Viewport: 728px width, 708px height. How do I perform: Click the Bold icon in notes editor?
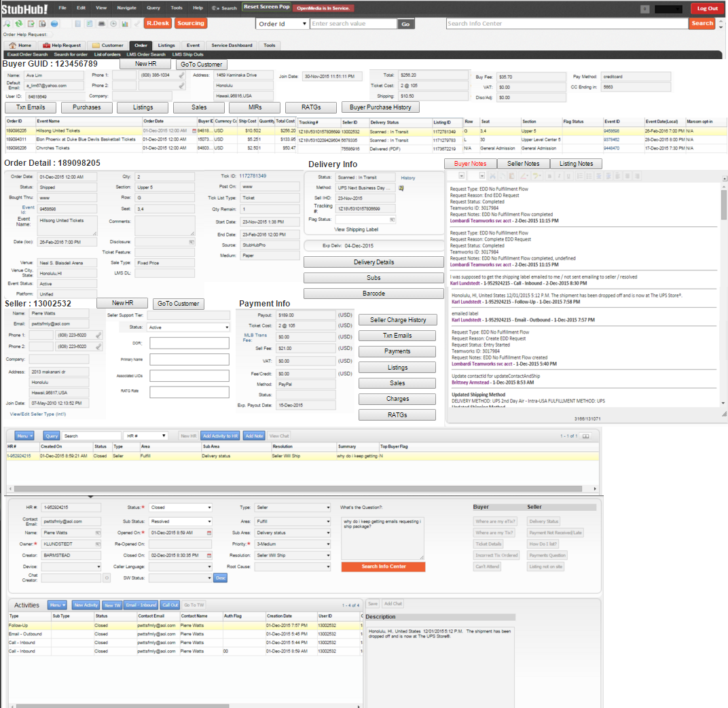click(x=549, y=176)
